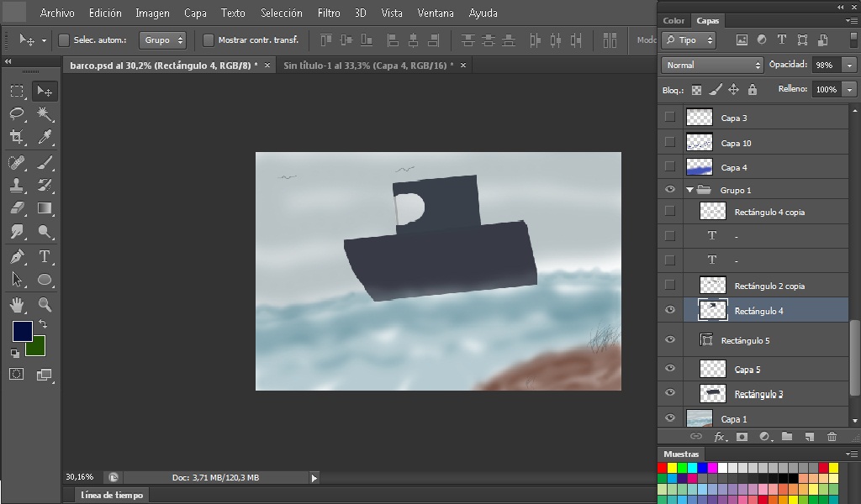Viewport: 861px width, 504px height.
Task: Choose the Zoom tool
Action: pos(45,304)
